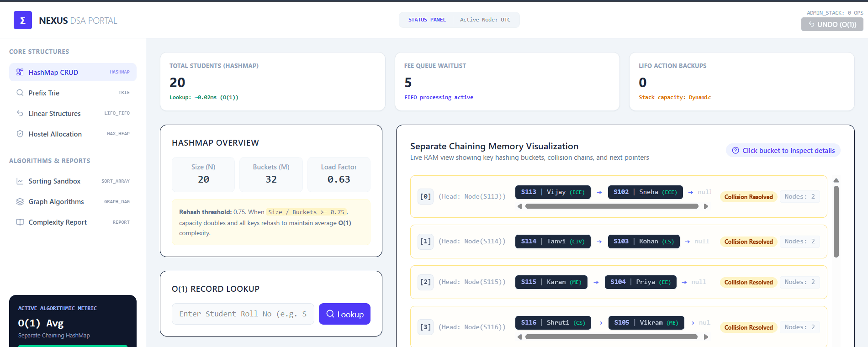Click the up arrow of visualization scrollbar

tap(836, 180)
